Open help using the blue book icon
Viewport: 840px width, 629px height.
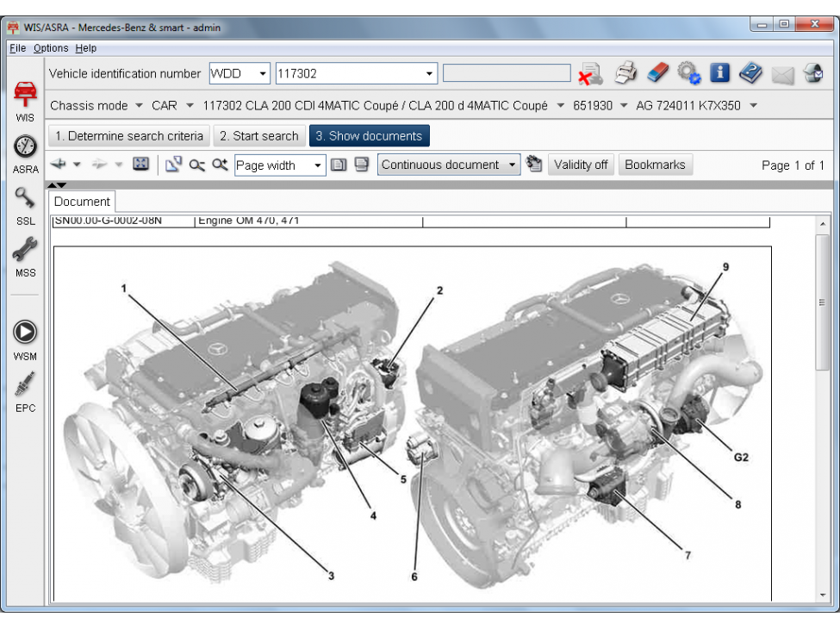(x=750, y=74)
